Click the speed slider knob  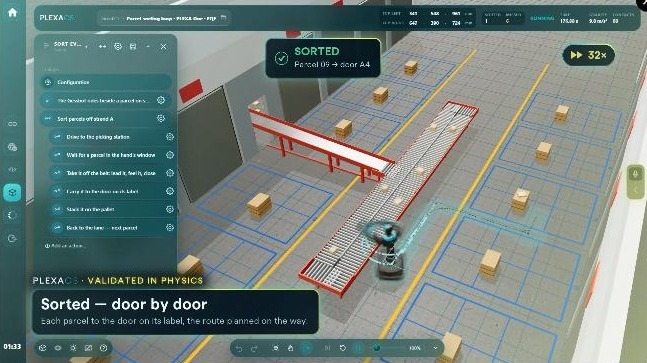coord(376,348)
